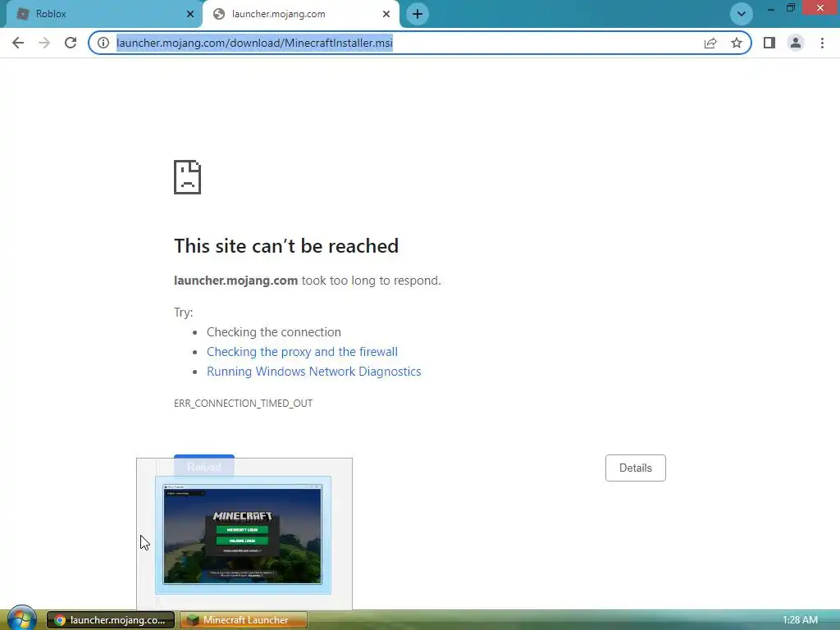840x630 pixels.
Task: Click the Details button
Action: click(636, 468)
